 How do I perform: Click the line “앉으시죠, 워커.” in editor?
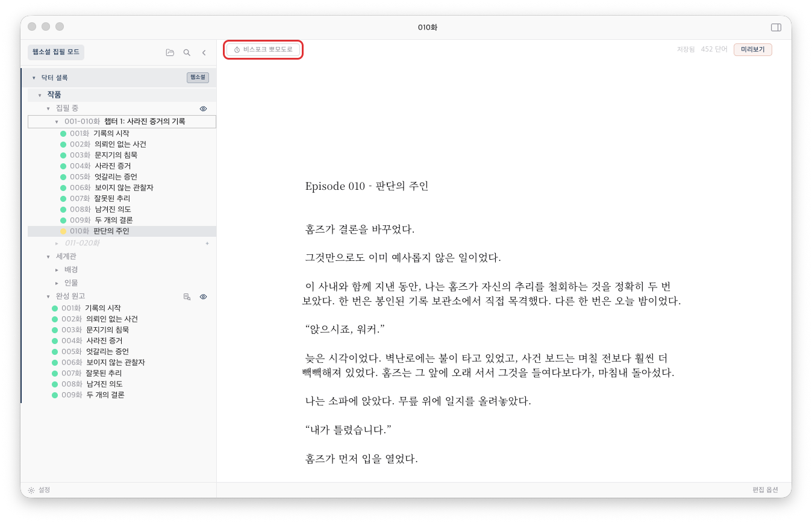point(345,330)
